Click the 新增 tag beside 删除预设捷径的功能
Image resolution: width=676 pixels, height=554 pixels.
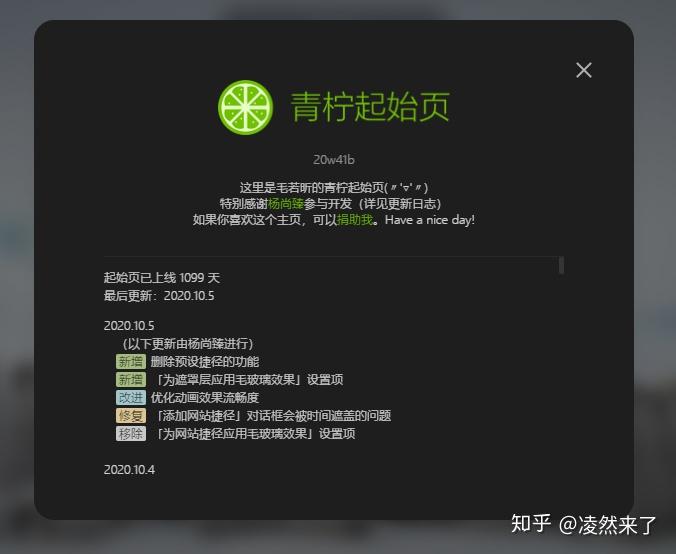pos(131,362)
